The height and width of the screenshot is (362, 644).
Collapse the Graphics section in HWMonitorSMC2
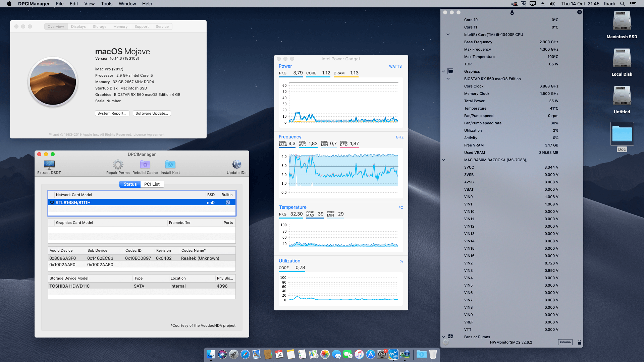click(x=443, y=71)
